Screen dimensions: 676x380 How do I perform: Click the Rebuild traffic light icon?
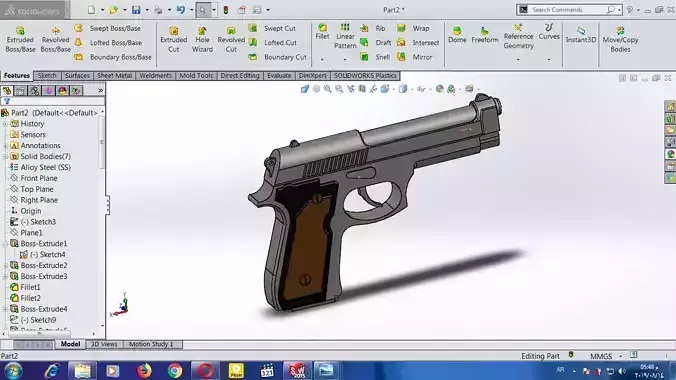click(225, 9)
